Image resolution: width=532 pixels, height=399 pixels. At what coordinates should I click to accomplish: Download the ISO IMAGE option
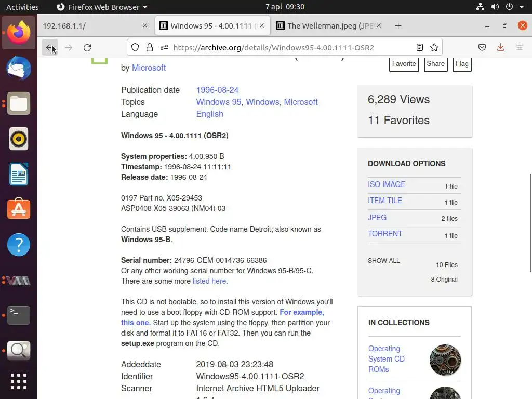(387, 184)
